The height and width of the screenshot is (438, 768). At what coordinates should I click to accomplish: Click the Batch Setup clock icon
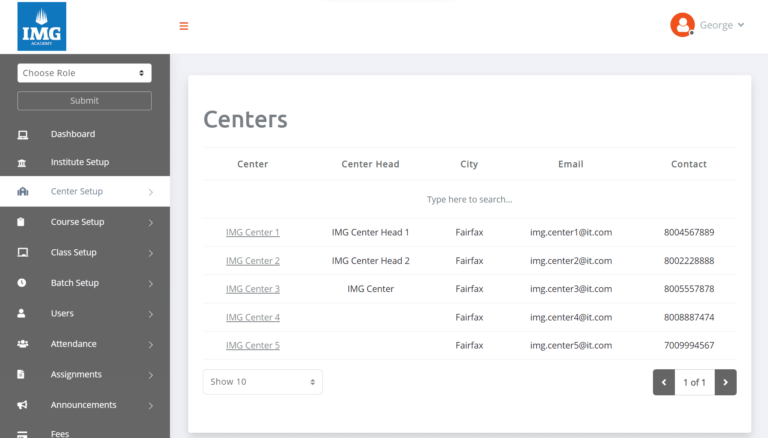tap(22, 283)
